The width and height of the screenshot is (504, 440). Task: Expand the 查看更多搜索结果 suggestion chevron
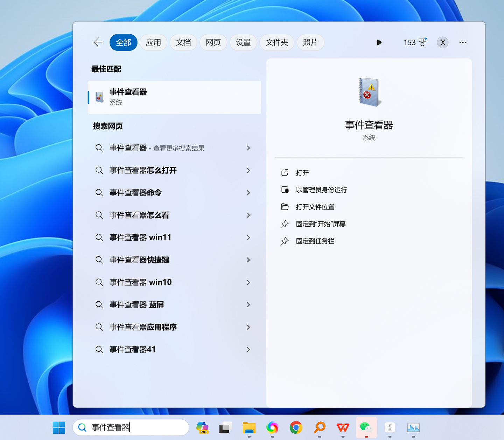pyautogui.click(x=248, y=148)
